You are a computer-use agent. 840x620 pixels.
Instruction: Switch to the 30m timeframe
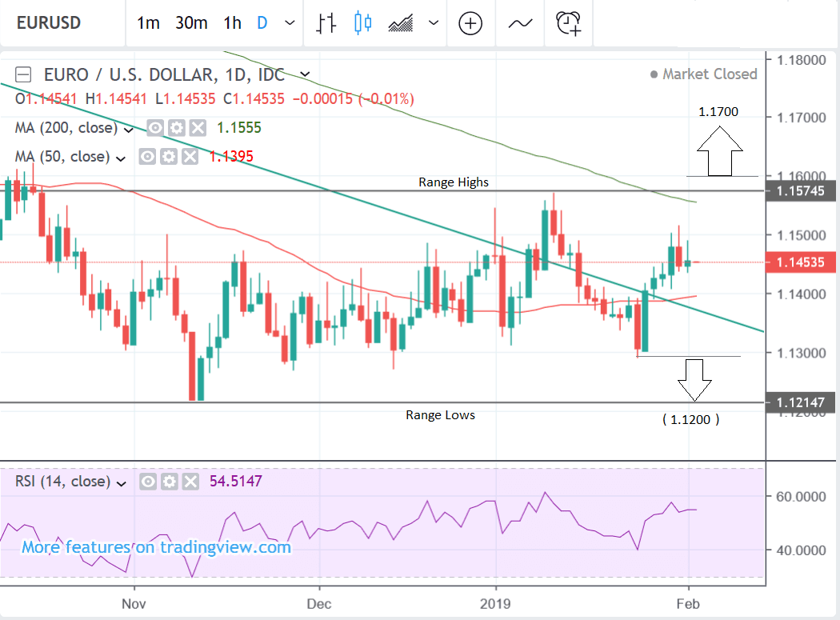click(x=191, y=23)
